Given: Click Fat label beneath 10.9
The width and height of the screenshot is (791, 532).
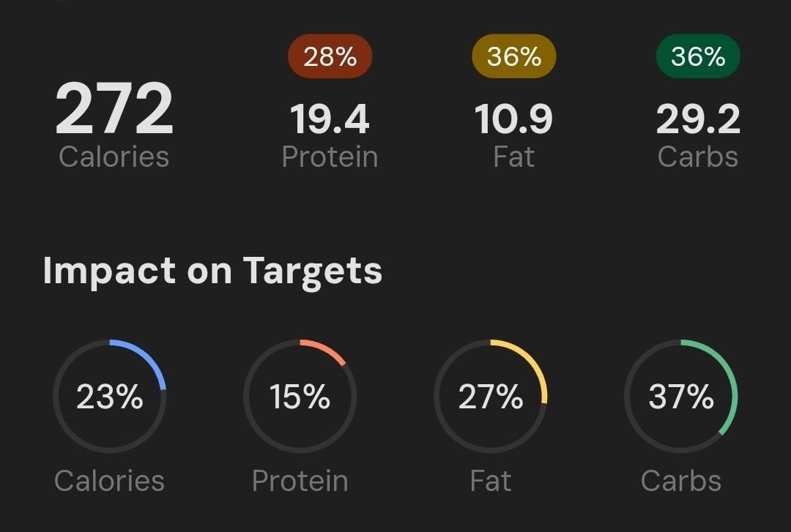Looking at the screenshot, I should 513,157.
